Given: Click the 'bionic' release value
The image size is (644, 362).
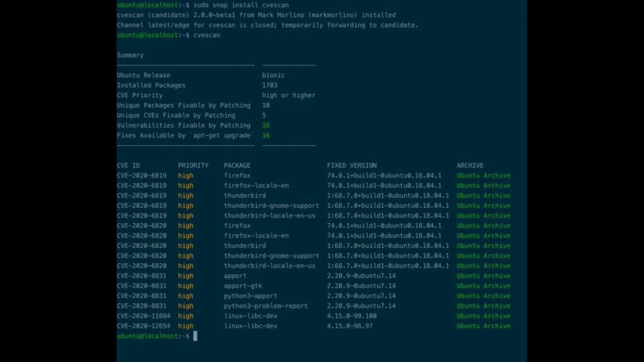Looking at the screenshot, I should coord(273,75).
